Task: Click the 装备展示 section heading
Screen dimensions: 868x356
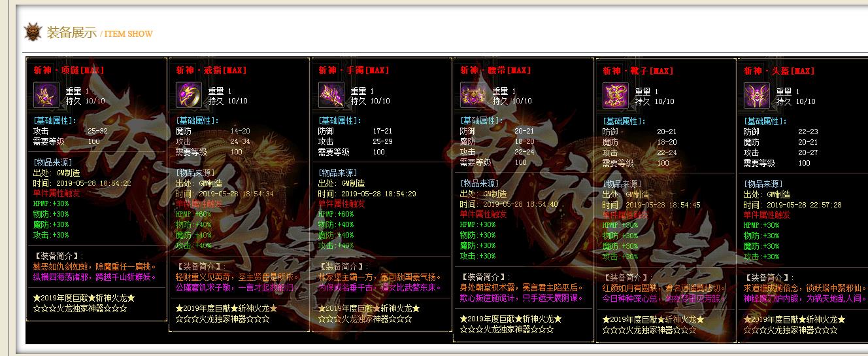Action: pyautogui.click(x=71, y=33)
